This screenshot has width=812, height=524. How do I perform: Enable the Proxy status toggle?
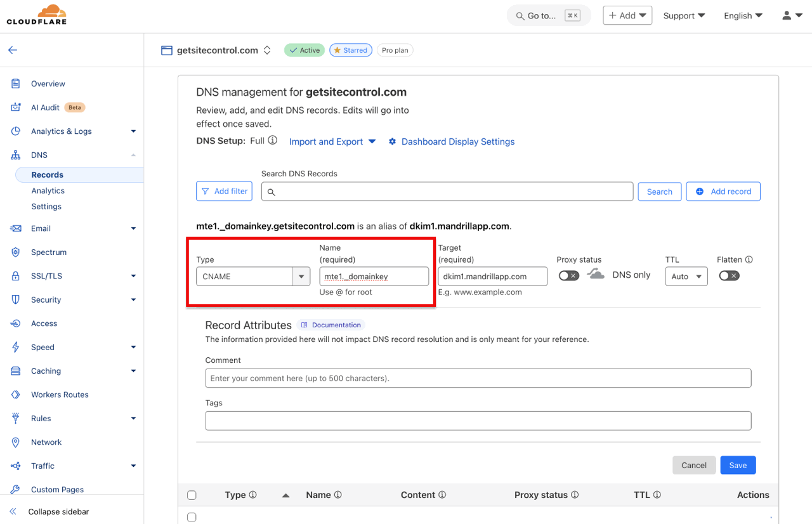tap(568, 275)
